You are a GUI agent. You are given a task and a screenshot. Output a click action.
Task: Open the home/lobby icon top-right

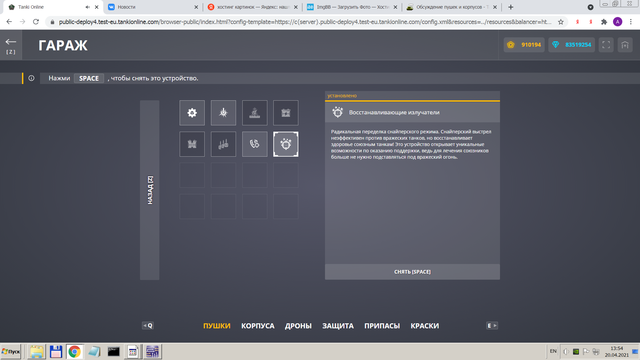coord(625,45)
